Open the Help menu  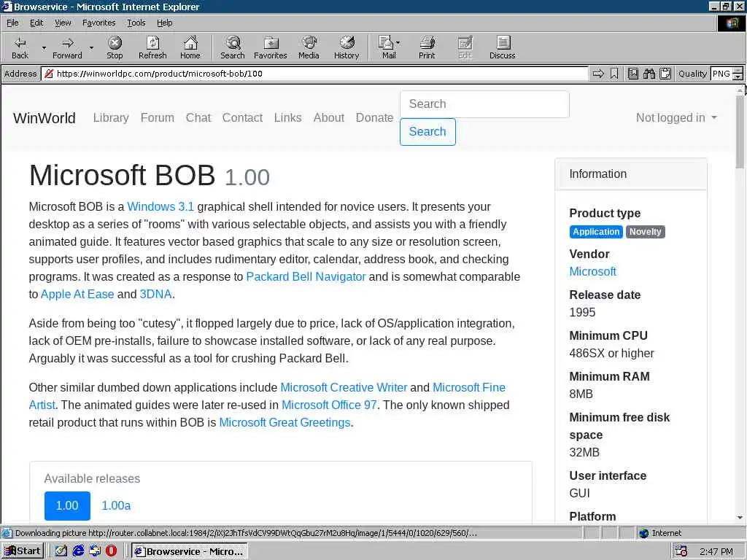point(164,23)
